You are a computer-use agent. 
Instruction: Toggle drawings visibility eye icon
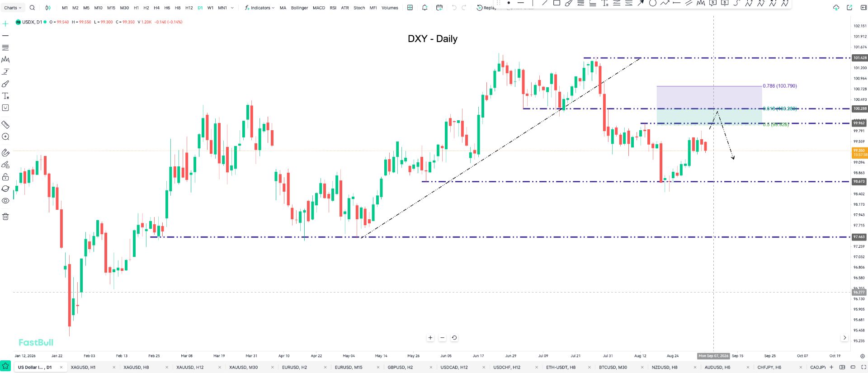tap(5, 201)
